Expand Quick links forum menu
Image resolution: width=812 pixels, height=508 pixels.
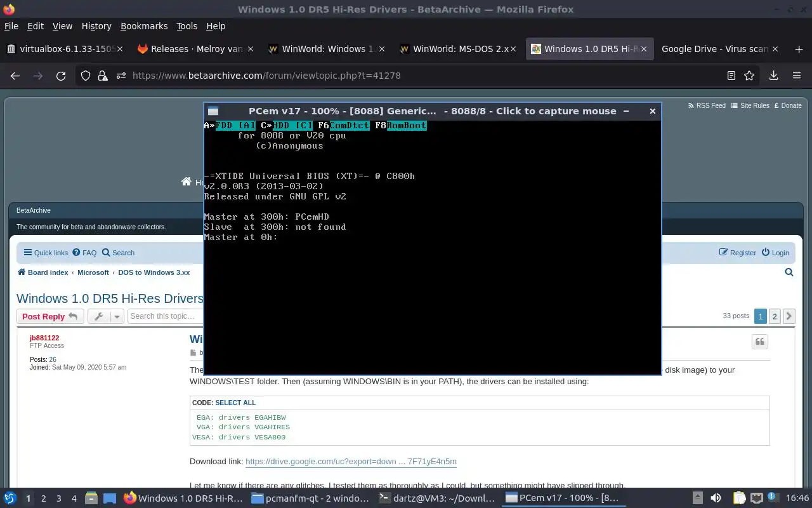[x=46, y=253]
